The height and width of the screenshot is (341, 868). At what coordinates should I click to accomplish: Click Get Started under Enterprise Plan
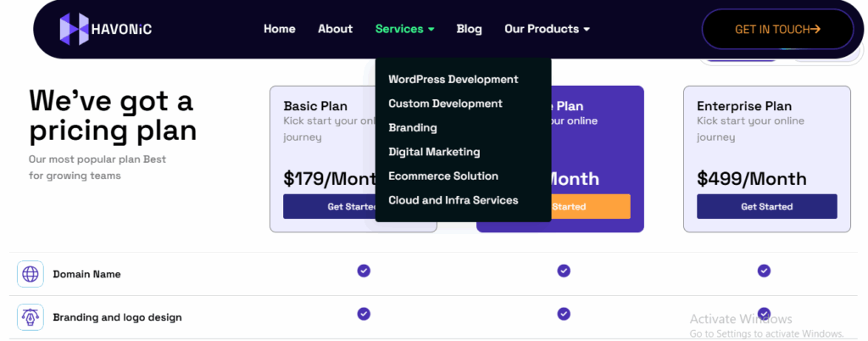coord(766,206)
